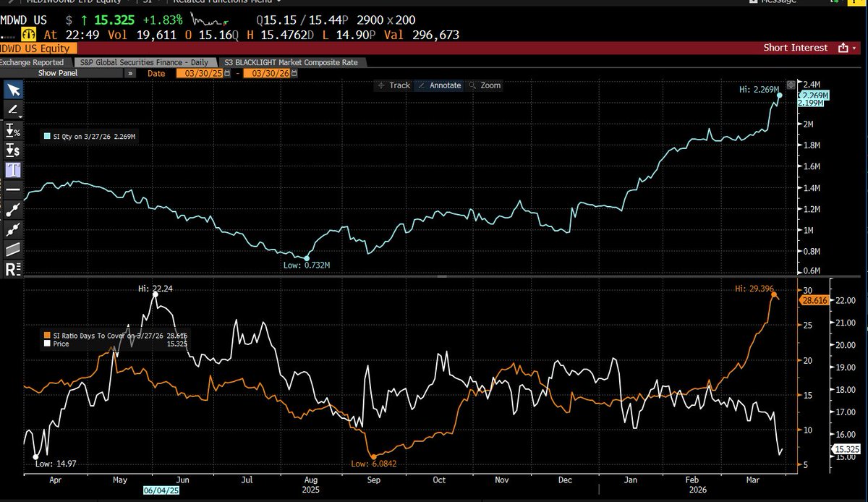868x502 pixels.
Task: Select the text T annotation tool
Action: [13, 169]
